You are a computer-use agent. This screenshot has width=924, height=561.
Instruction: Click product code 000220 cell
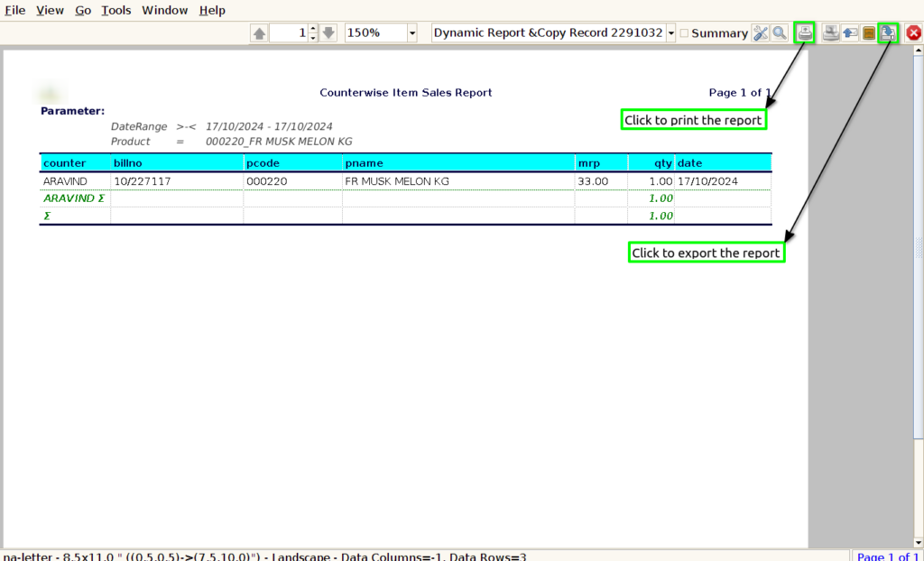tap(293, 181)
